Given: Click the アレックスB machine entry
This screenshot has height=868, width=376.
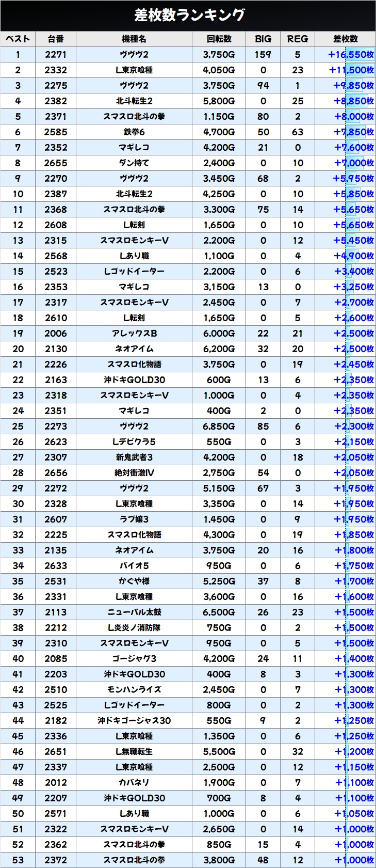Looking at the screenshot, I should (134, 334).
